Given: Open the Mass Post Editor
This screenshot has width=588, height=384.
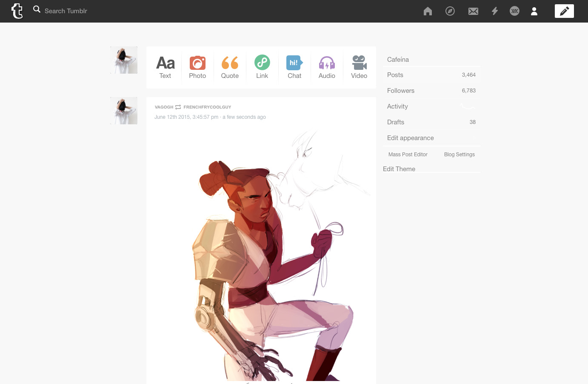Looking at the screenshot, I should point(408,155).
